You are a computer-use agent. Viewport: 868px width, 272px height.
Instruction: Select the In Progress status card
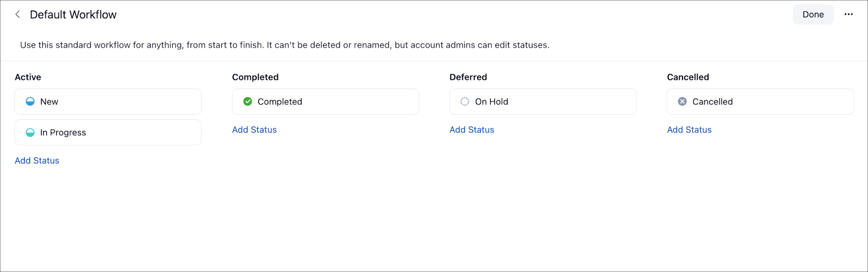[x=108, y=132]
